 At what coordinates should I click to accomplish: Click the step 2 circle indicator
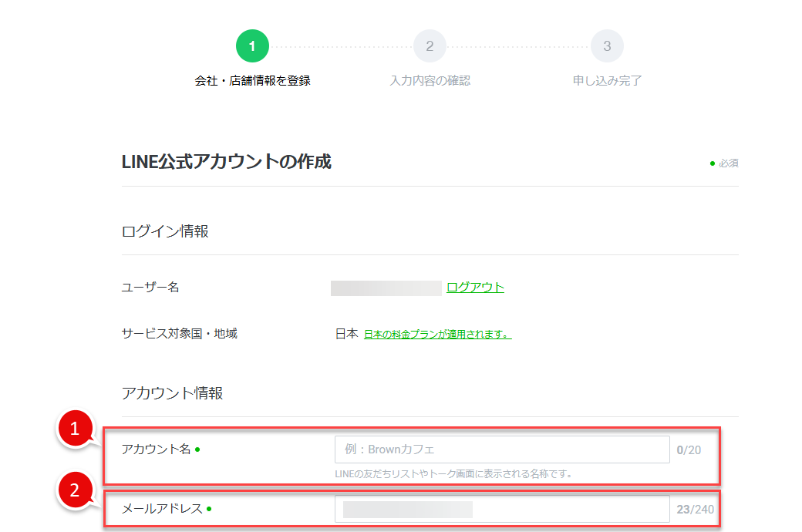click(430, 46)
